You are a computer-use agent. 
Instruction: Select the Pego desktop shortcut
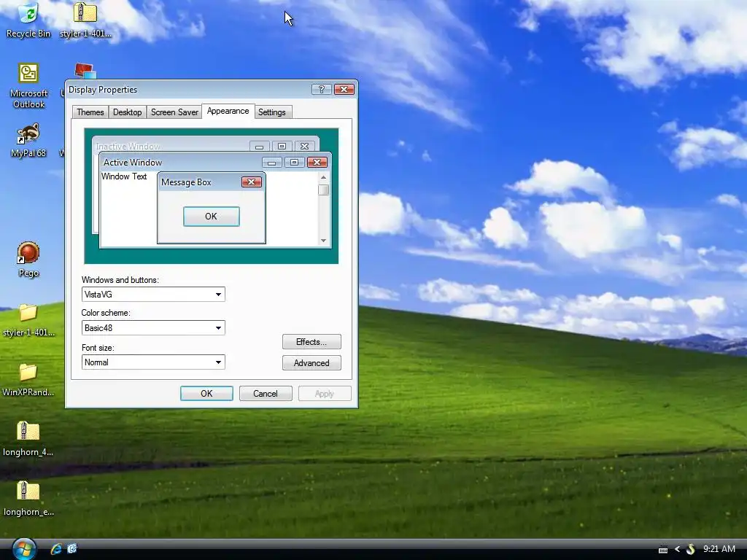pyautogui.click(x=28, y=260)
